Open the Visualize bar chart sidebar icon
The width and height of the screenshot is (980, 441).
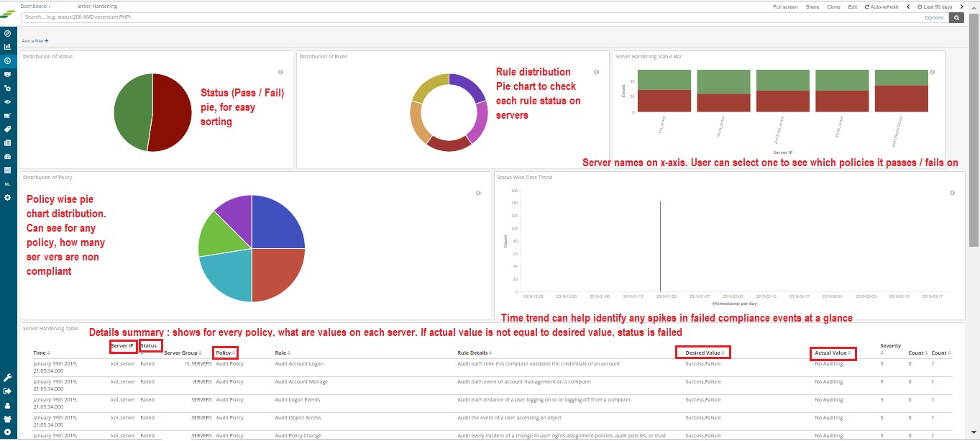(7, 47)
